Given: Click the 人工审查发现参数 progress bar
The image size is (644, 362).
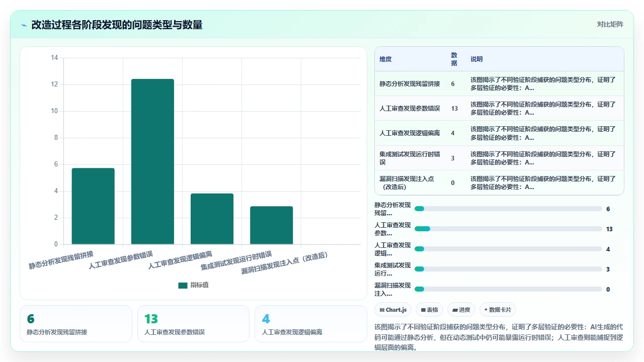Looking at the screenshot, I should pos(508,229).
